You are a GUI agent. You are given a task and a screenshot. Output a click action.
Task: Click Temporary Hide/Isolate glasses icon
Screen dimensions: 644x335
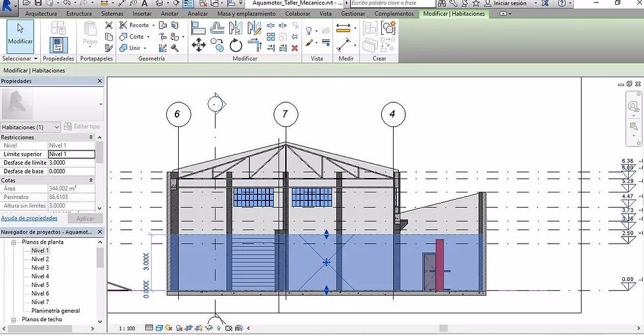(209, 328)
